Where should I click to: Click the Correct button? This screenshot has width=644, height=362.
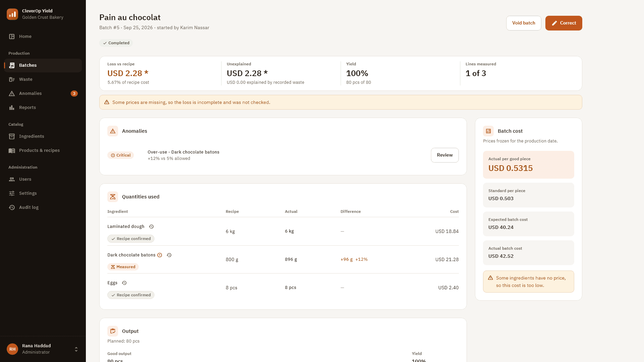[563, 23]
